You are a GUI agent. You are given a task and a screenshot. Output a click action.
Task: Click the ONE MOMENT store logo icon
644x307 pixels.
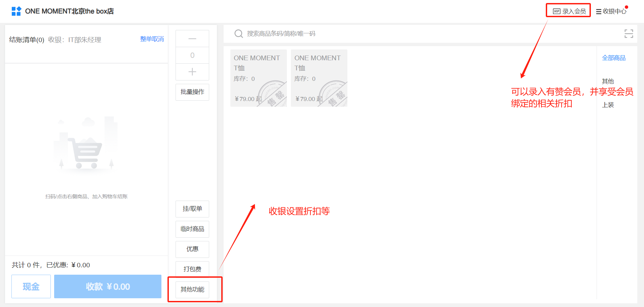pos(16,11)
